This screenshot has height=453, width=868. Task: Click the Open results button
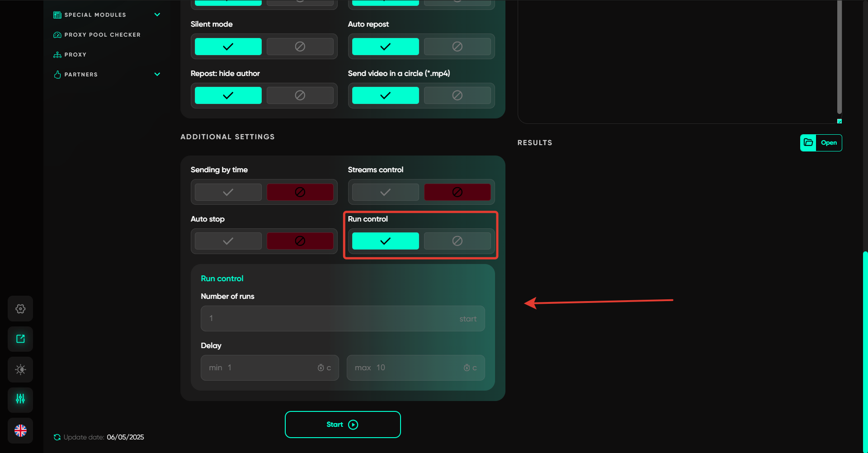828,143
